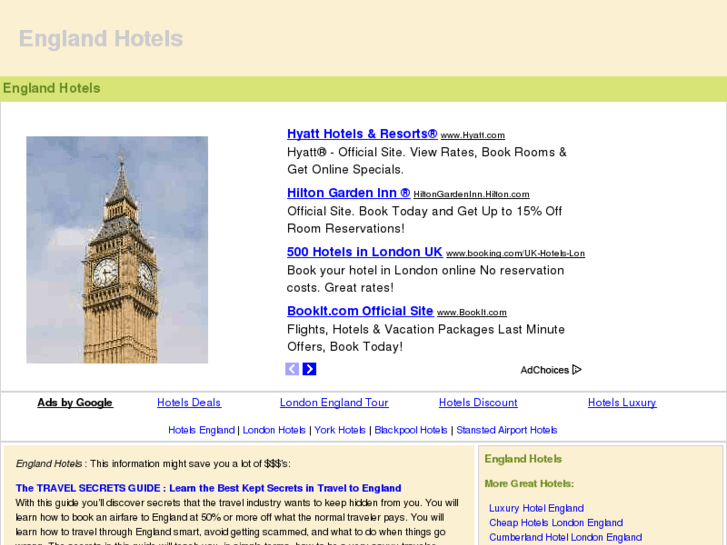Open the London England Tour link
The image size is (727, 545).
(334, 403)
